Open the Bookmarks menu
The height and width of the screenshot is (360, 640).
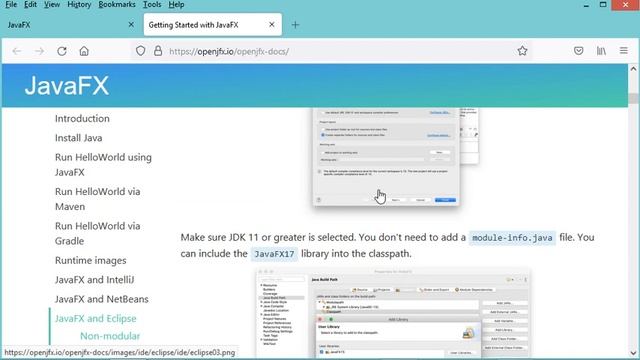(x=117, y=4)
